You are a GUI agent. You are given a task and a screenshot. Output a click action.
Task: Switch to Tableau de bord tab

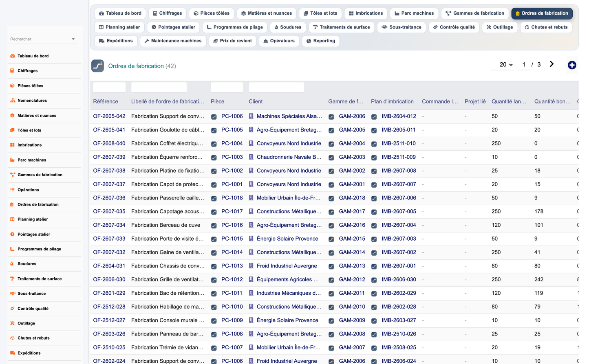point(120,13)
